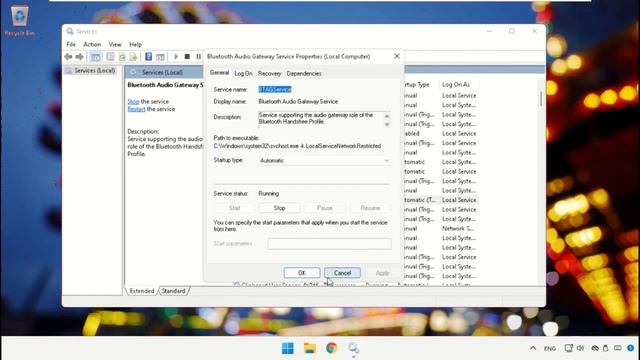Viewport: 640px width, 360px height.
Task: Open the Action menu
Action: point(92,44)
